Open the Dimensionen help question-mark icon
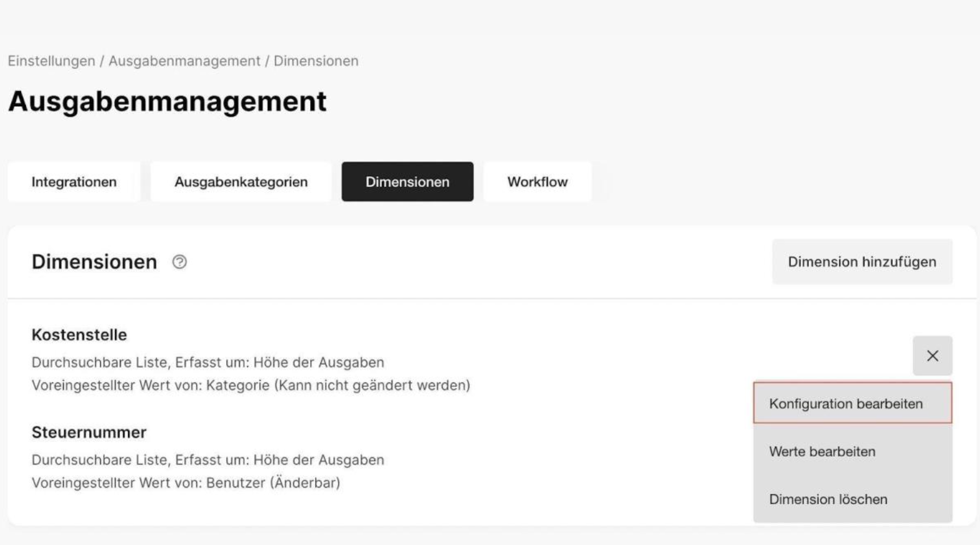Viewport: 980px width, 545px height. pyautogui.click(x=179, y=262)
